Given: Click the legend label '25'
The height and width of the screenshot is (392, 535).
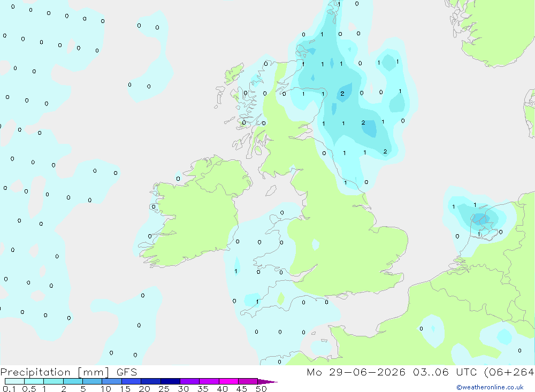Looking at the screenshot, I should pos(164,389).
